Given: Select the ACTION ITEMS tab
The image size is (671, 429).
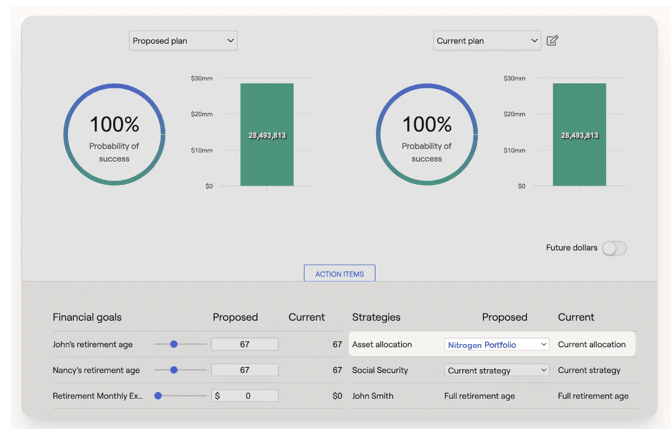Looking at the screenshot, I should pos(339,274).
